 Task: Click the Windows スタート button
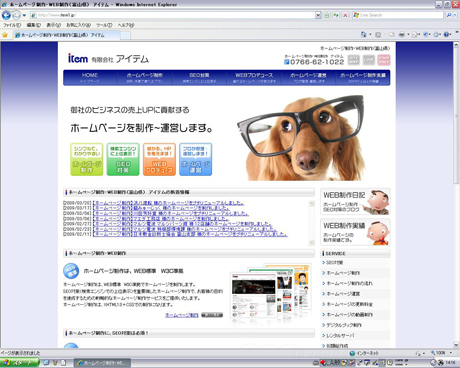pyautogui.click(x=19, y=363)
